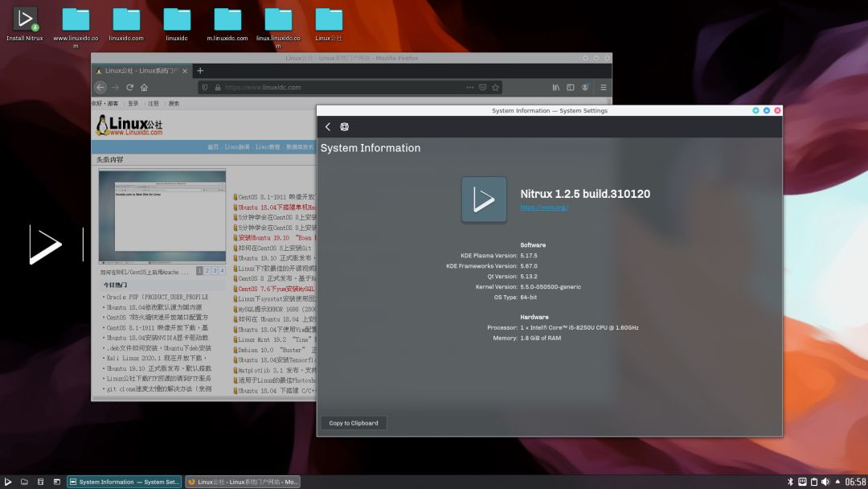The image size is (868, 489).
Task: Bookmark page with the star icon
Action: click(496, 87)
